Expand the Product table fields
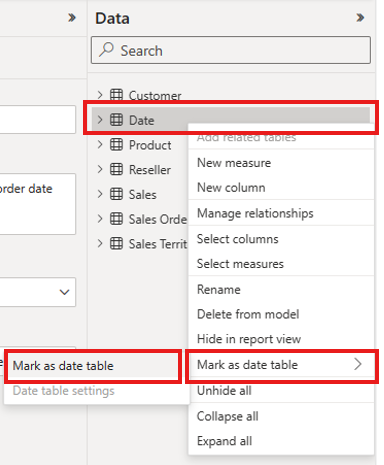384x465 pixels. [x=100, y=145]
